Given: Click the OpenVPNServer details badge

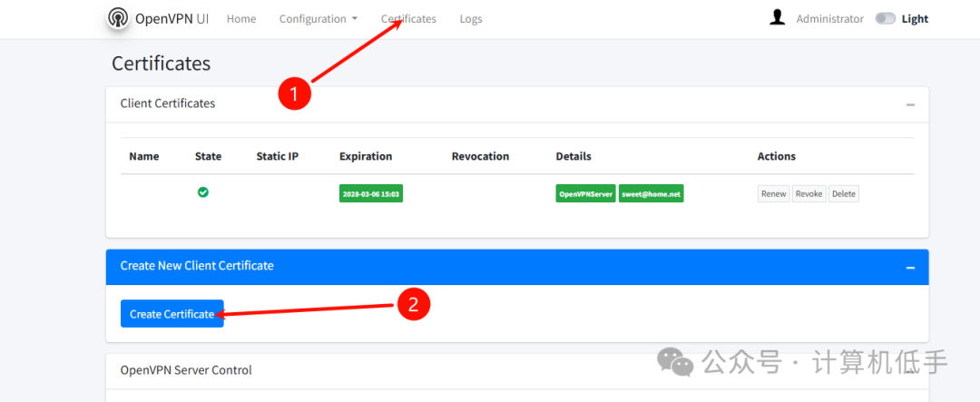Looking at the screenshot, I should coord(585,194).
